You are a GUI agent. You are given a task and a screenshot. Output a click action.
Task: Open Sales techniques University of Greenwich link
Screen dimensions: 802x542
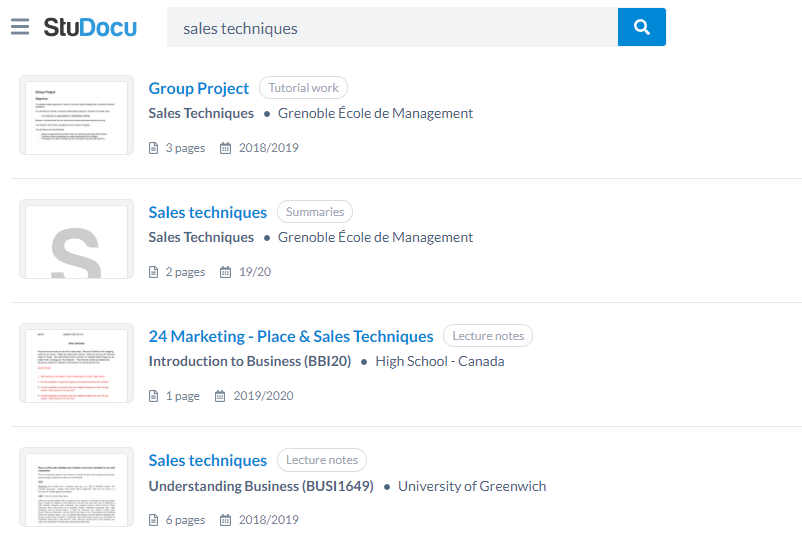208,460
